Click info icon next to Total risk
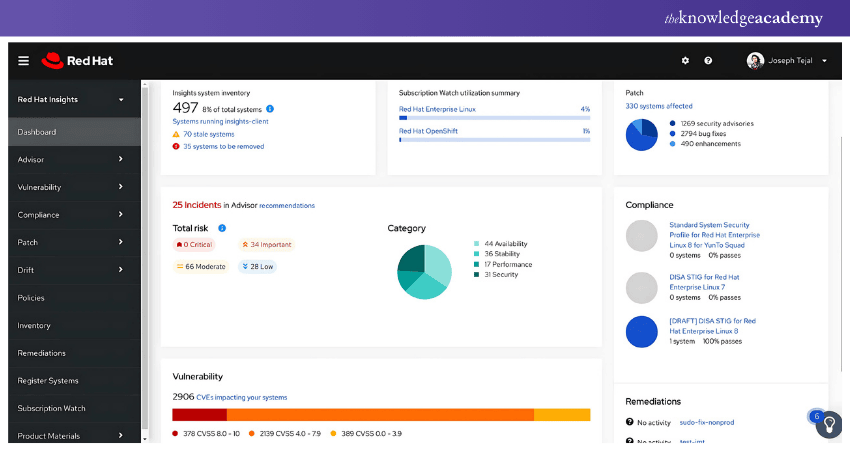Image resolution: width=850 pixels, height=450 pixels. pyautogui.click(x=222, y=228)
